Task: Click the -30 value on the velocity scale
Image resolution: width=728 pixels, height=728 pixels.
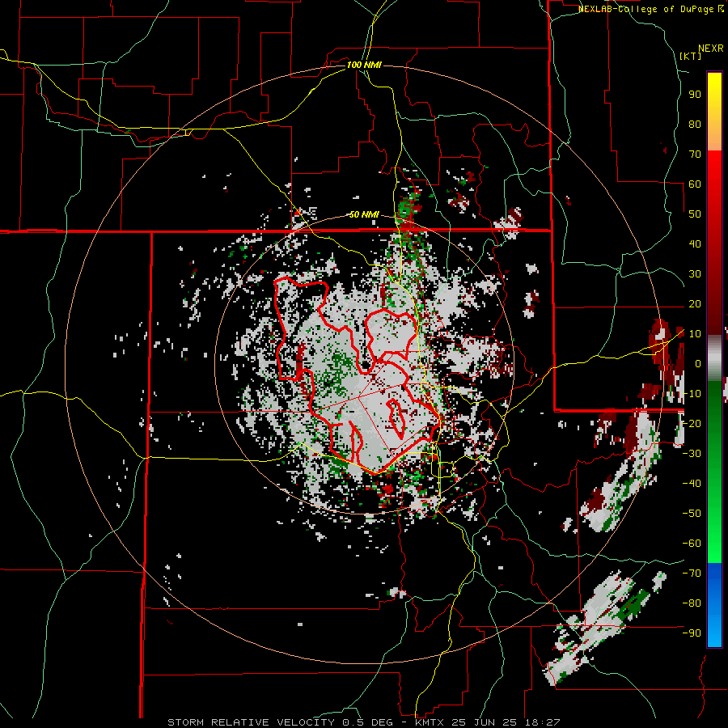Action: pyautogui.click(x=692, y=454)
